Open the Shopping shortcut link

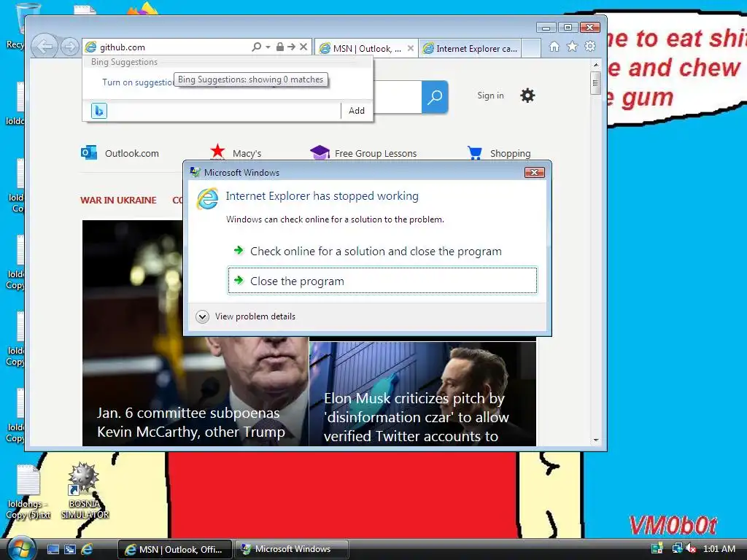[499, 153]
